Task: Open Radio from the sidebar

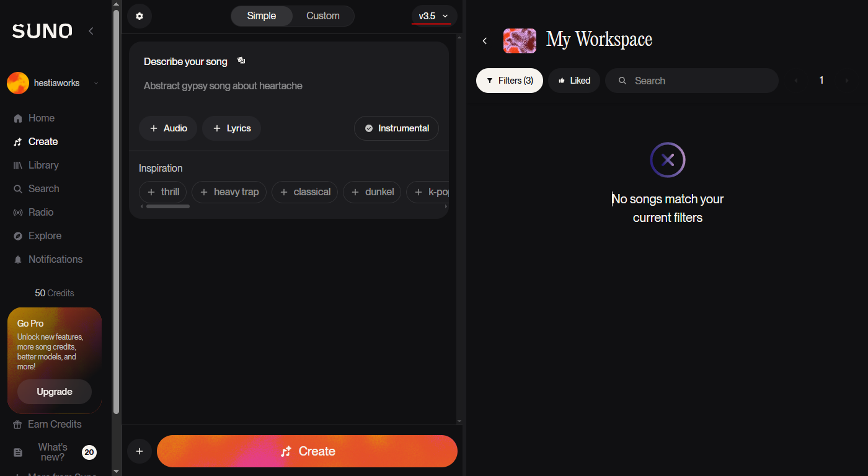Action: [x=41, y=212]
